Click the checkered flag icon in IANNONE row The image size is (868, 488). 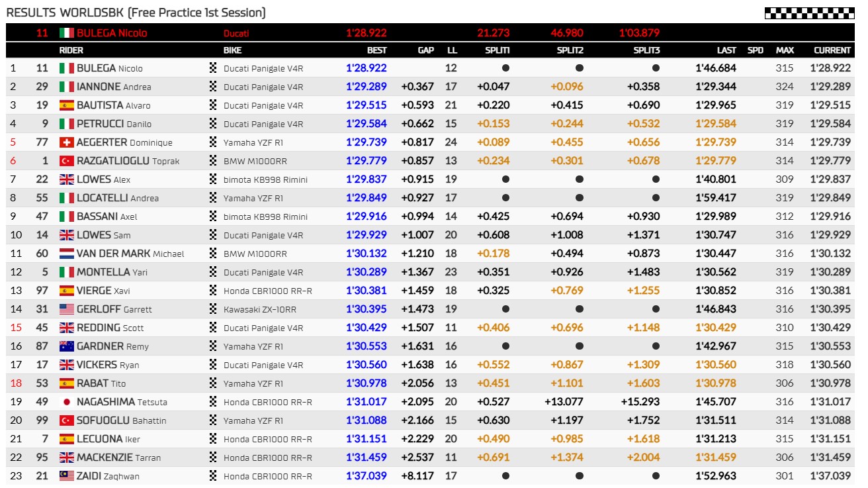(x=213, y=86)
